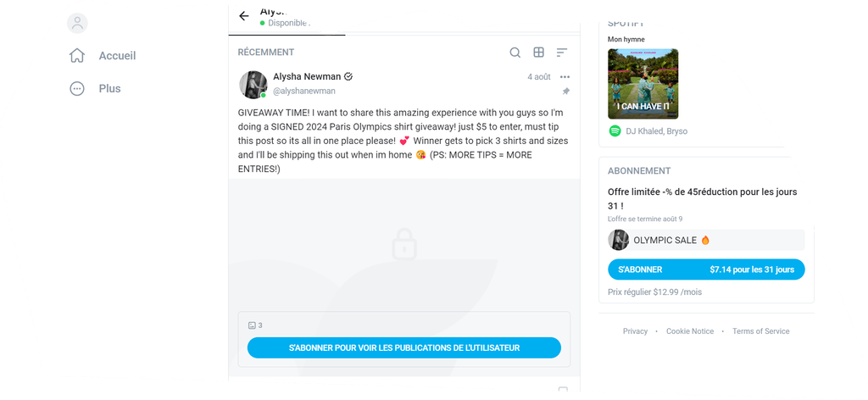Open the sort posts filter icon
The height and width of the screenshot is (400, 868).
click(x=562, y=53)
